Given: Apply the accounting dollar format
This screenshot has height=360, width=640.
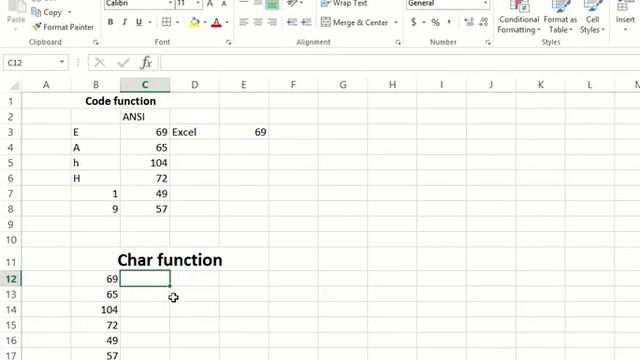Looking at the screenshot, I should [413, 22].
